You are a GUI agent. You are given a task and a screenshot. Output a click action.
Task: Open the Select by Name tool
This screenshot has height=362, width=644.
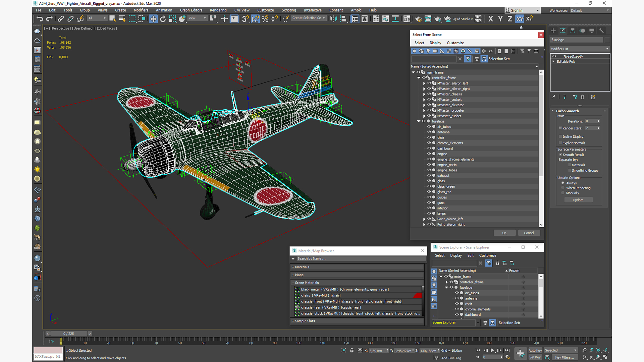(x=122, y=19)
